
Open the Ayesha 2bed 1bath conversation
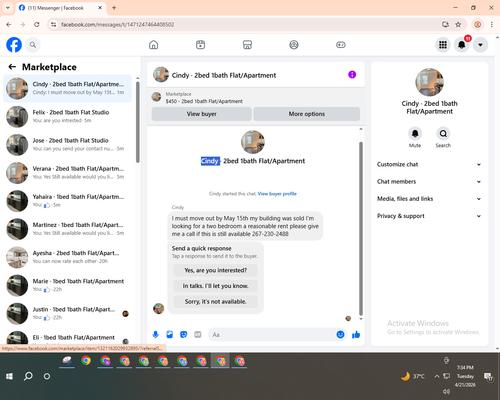click(68, 257)
